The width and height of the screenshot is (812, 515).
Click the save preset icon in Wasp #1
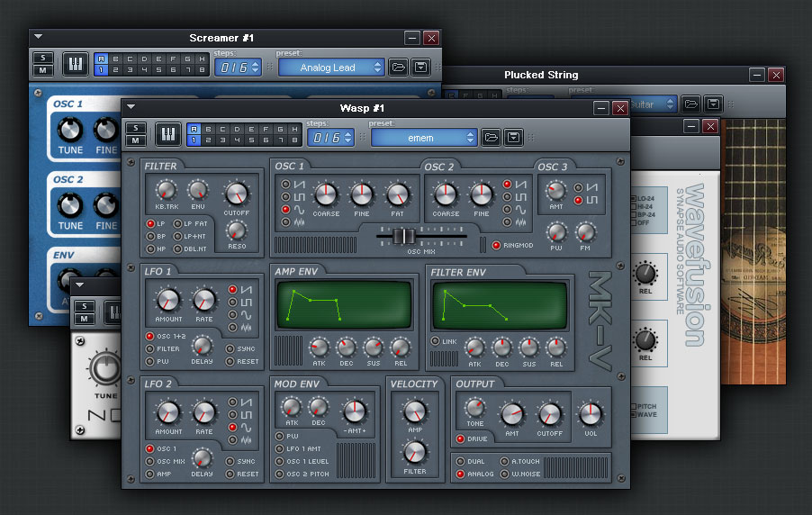pyautogui.click(x=513, y=137)
